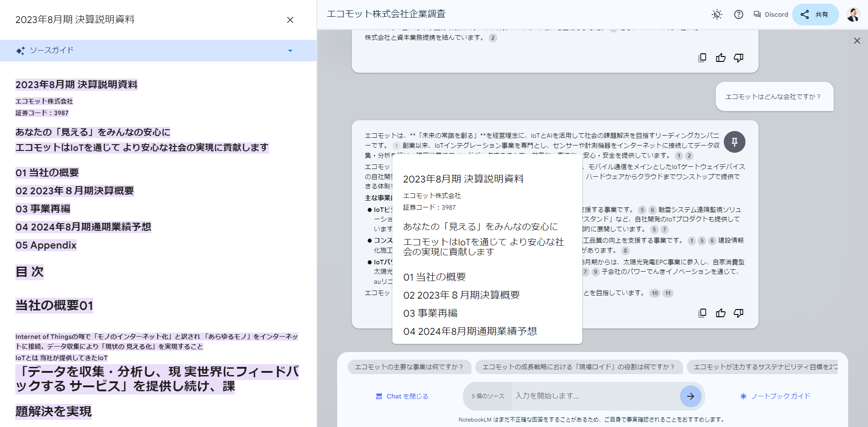Select suggestion エコモットの主要な事業は何ですか？

(409, 367)
